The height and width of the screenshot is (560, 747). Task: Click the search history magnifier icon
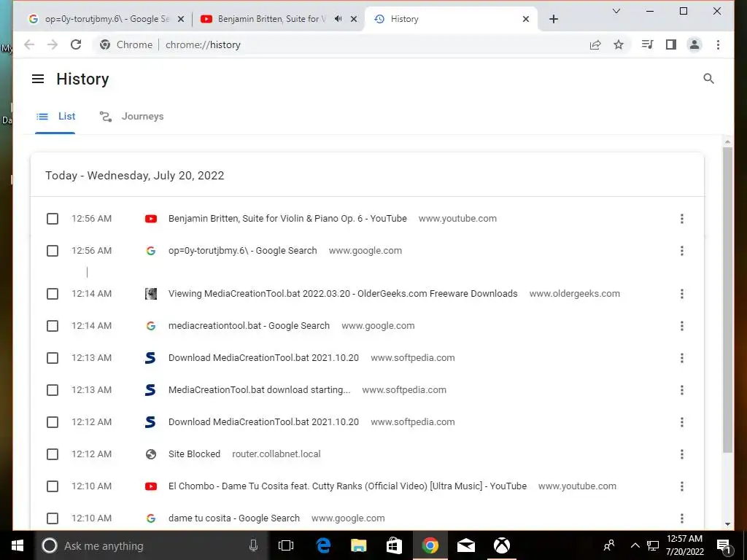point(708,79)
